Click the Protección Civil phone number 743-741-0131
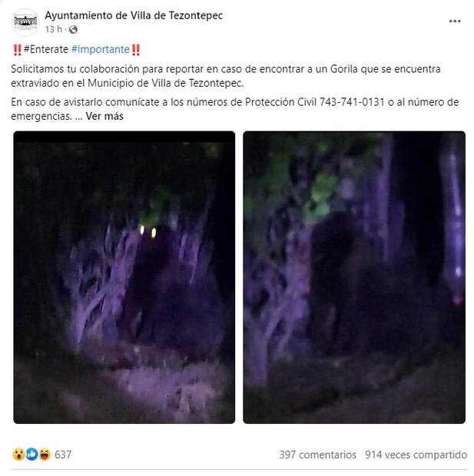The image size is (474, 476). pyautogui.click(x=352, y=102)
